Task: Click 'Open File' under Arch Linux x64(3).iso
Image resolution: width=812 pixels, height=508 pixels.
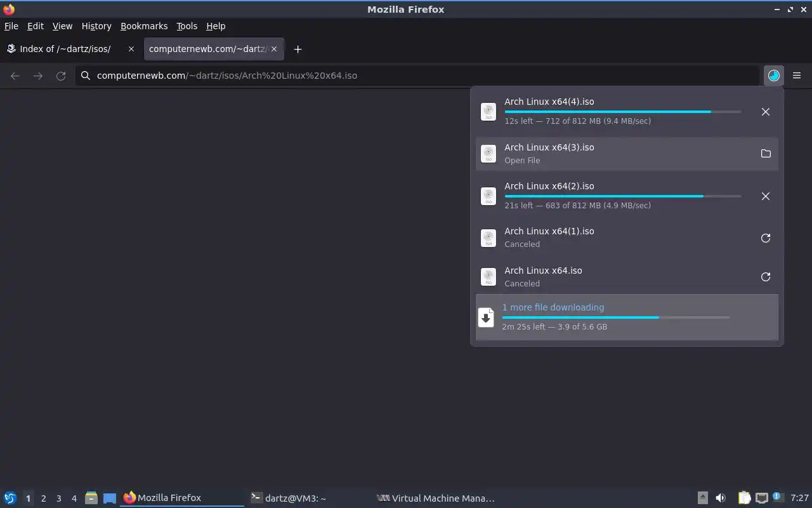Action: click(x=522, y=161)
